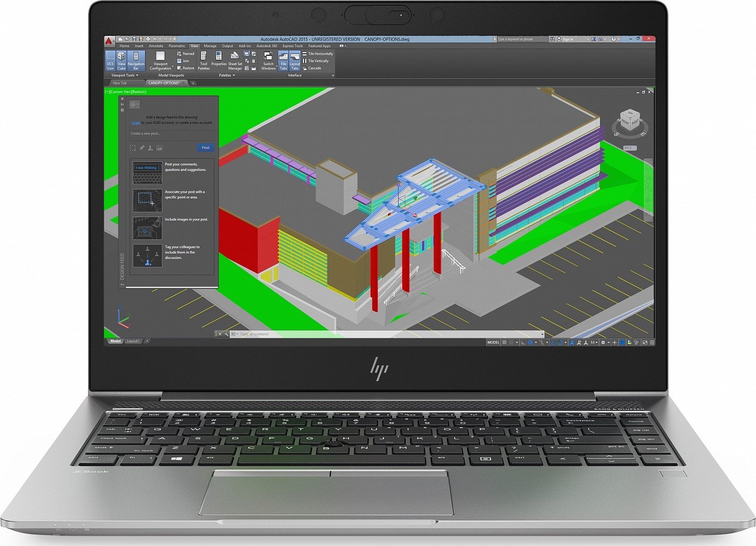Open the Autodesk Exchange Apps icon
The height and width of the screenshot is (546, 756).
click(594, 39)
